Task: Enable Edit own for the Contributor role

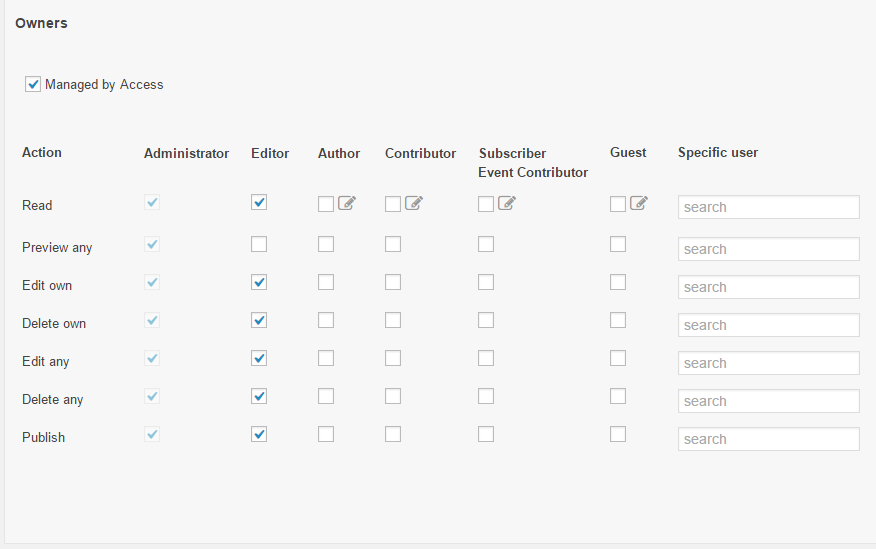Action: coord(393,282)
